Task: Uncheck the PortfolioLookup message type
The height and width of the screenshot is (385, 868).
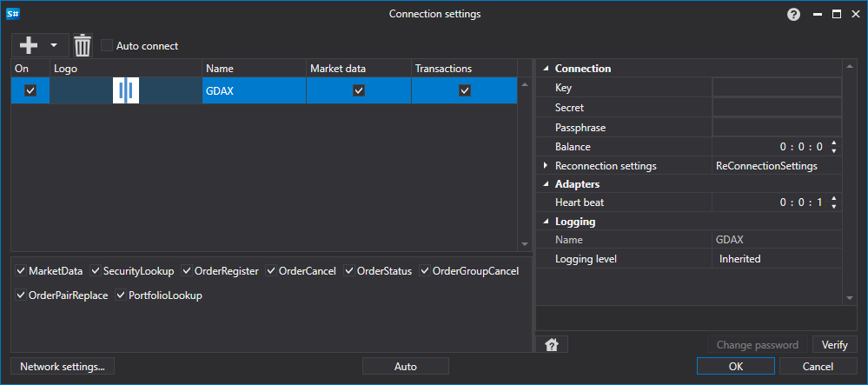Action: point(121,295)
